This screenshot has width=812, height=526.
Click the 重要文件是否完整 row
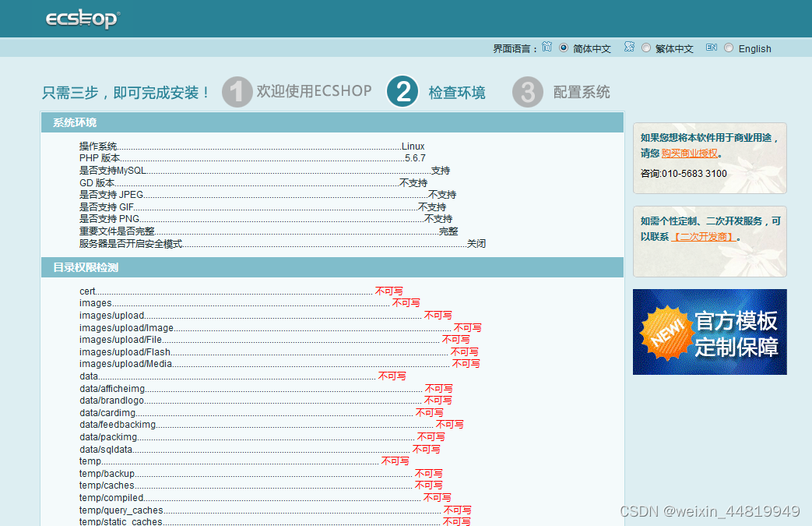pyautogui.click(x=269, y=231)
